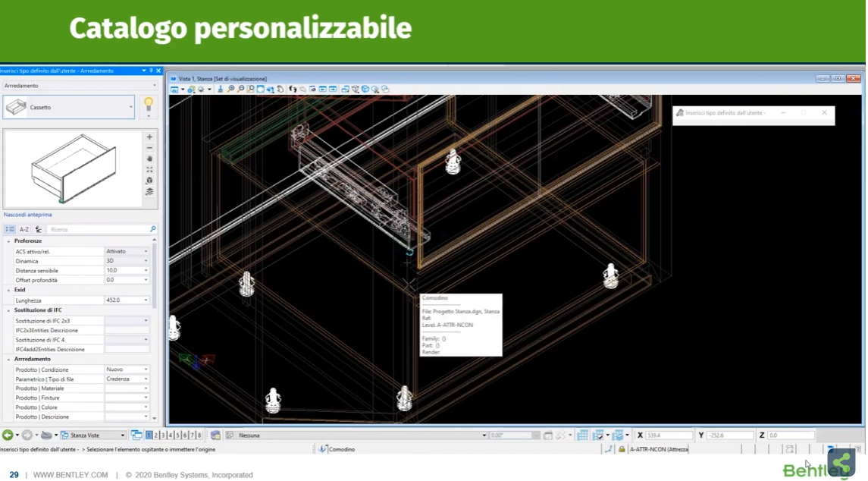This screenshot has width=868, height=481.
Task: Click zoom in magnifier in view toolbar
Action: click(x=231, y=90)
